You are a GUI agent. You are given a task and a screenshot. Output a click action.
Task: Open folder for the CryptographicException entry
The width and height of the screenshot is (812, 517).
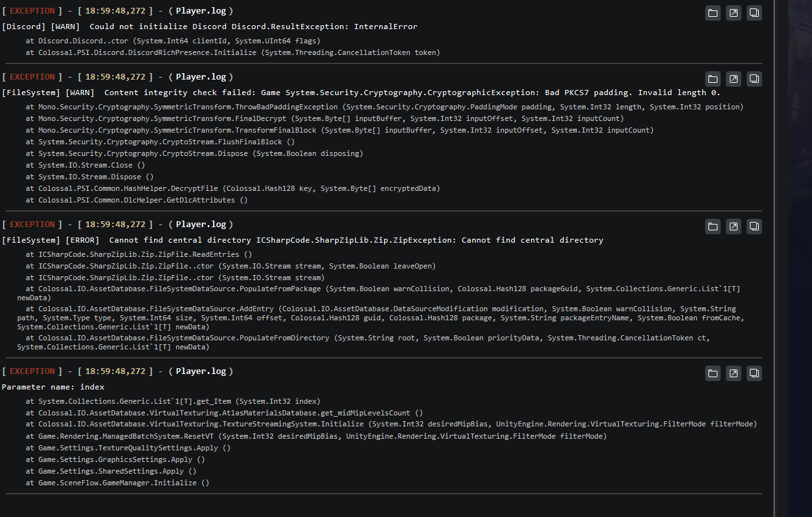[712, 78]
